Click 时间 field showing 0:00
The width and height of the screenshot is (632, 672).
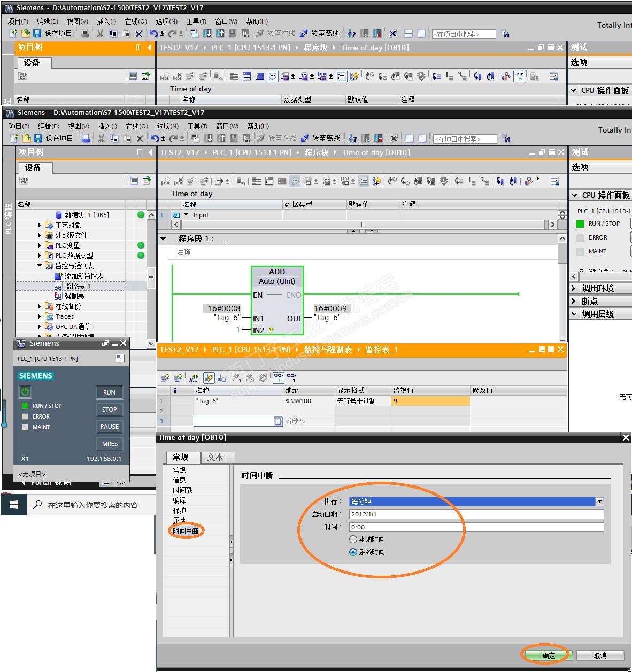(476, 527)
